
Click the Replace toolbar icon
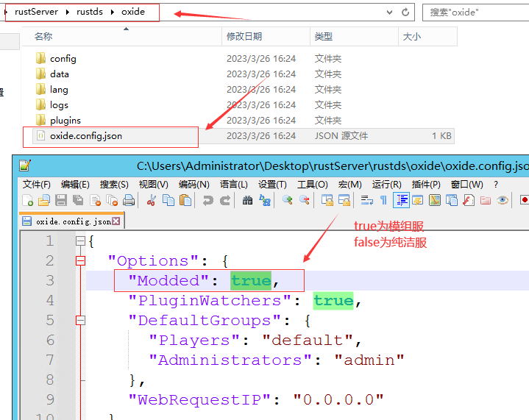point(265,200)
